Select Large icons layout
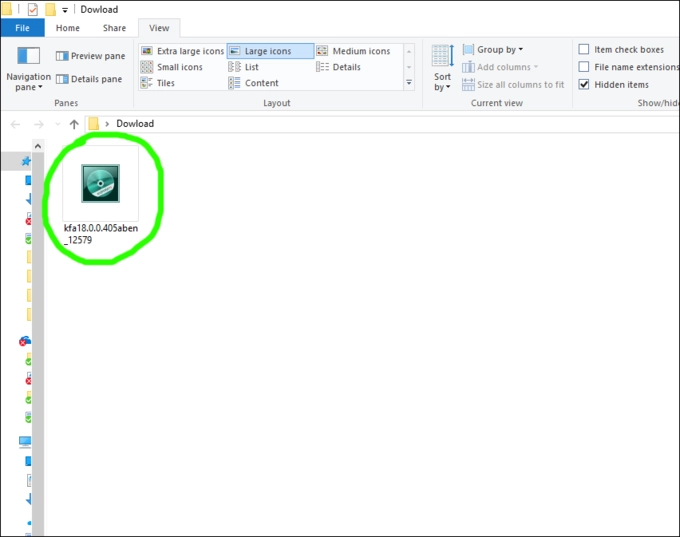Screen dimensions: 680x537 [270, 51]
